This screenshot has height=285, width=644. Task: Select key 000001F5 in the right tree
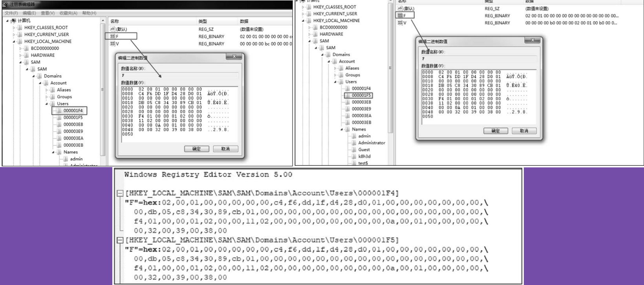tap(361, 95)
